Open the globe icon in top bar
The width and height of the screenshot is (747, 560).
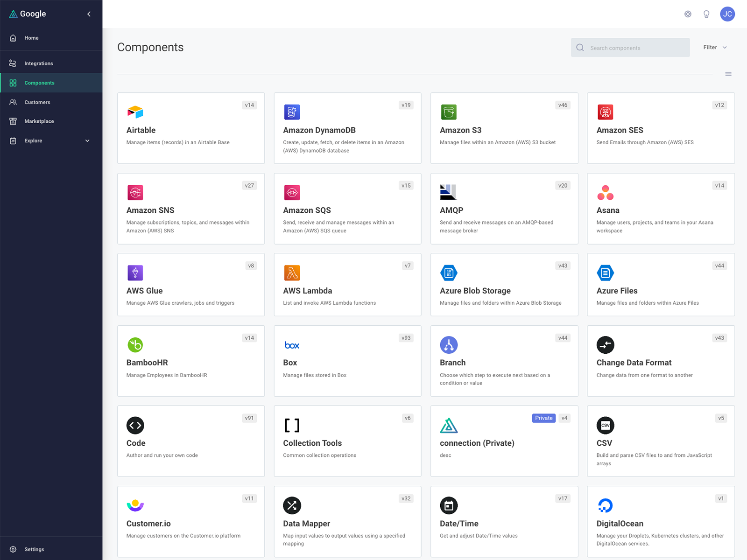(x=688, y=14)
